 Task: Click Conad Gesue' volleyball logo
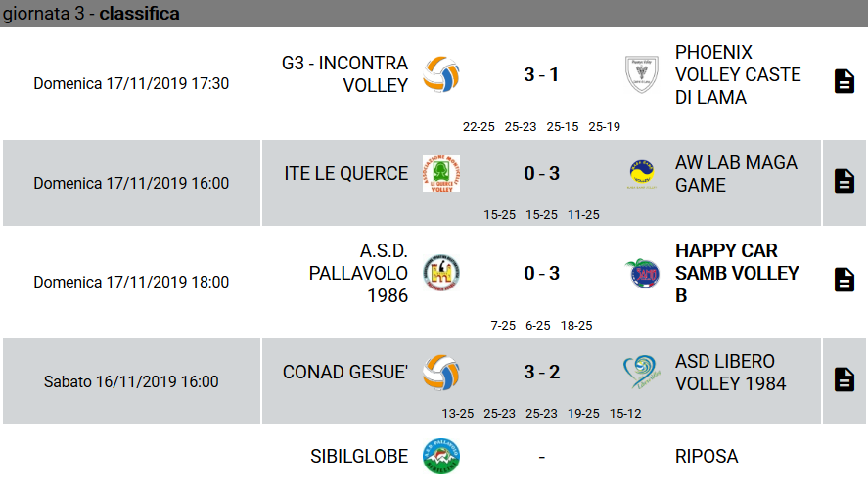[441, 373]
